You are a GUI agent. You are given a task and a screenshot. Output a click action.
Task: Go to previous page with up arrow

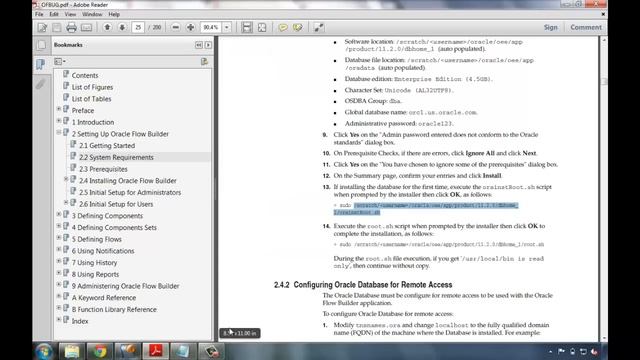(x=107, y=27)
